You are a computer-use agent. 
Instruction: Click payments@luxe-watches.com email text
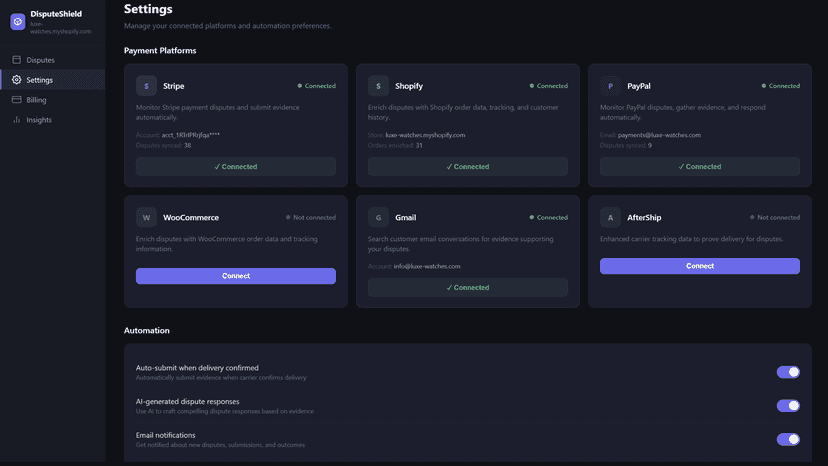point(659,135)
